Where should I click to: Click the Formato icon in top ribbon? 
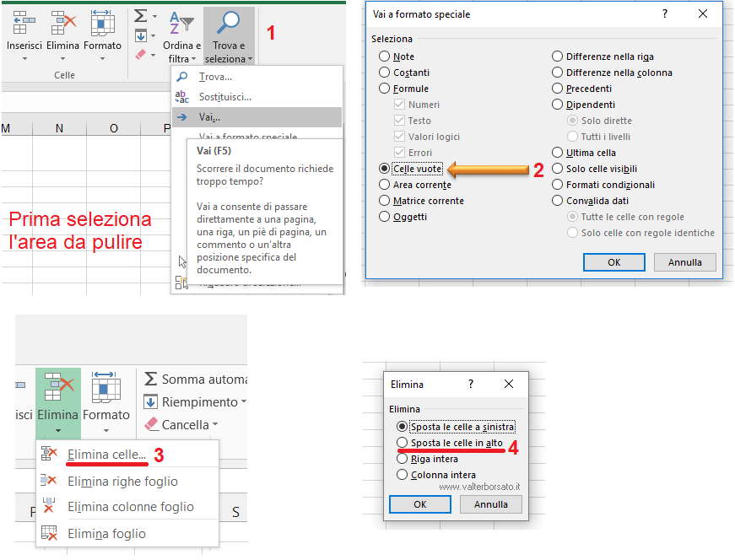click(102, 24)
